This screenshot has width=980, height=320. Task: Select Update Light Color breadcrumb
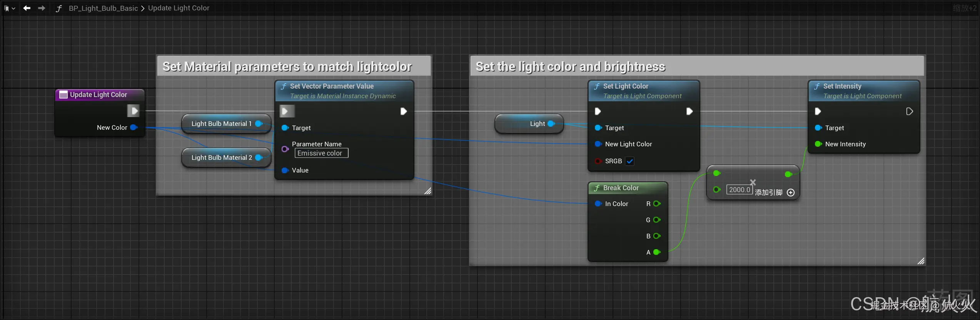(179, 8)
